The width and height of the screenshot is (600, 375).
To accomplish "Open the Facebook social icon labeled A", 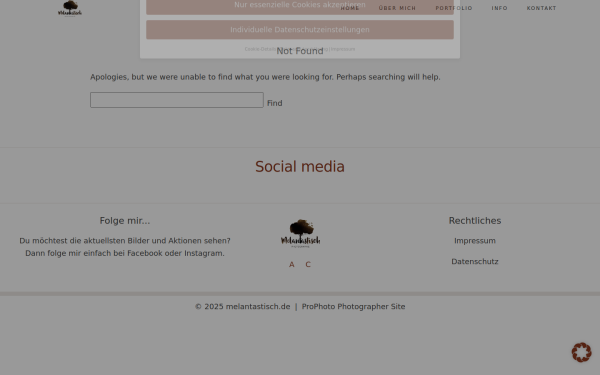I will coord(292,264).
